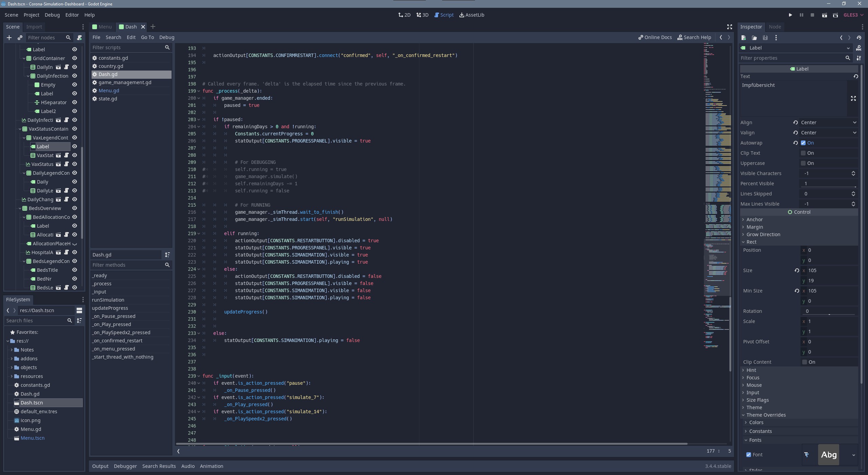Open the AssetLib workspace
Image resolution: width=868 pixels, height=475 pixels.
coord(472,15)
